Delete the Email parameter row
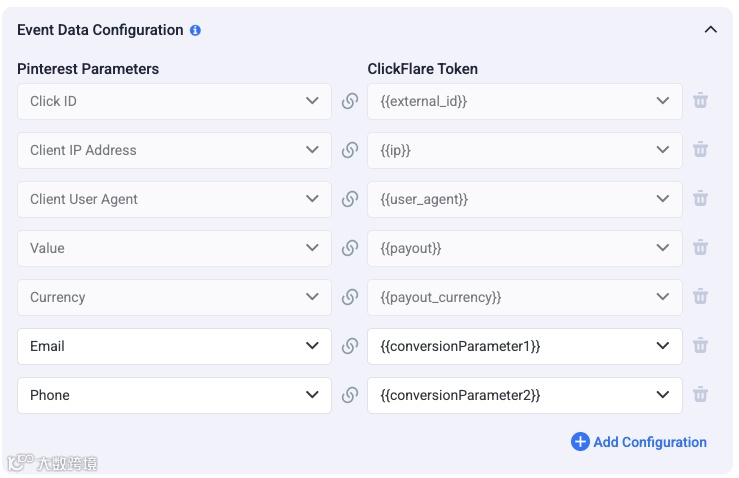Viewport: 739px width, 478px height. coord(701,346)
